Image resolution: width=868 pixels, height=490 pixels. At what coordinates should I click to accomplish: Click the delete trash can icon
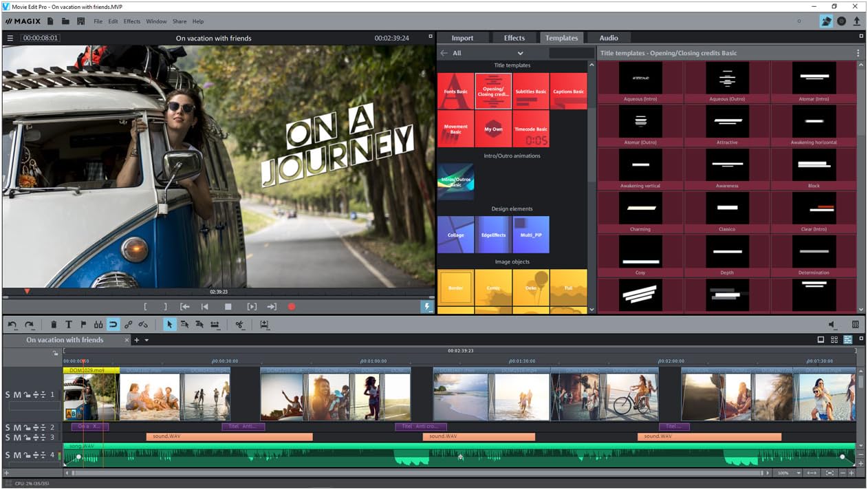pos(54,324)
